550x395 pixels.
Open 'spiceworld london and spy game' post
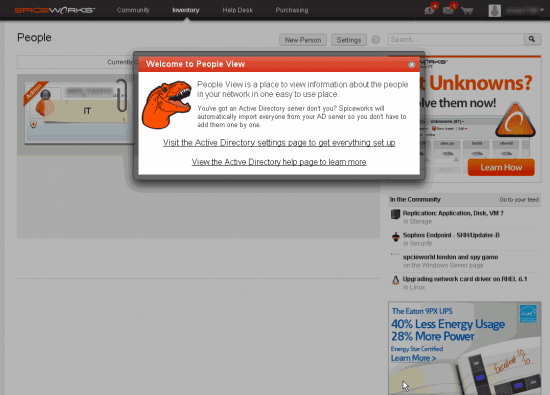[450, 257]
